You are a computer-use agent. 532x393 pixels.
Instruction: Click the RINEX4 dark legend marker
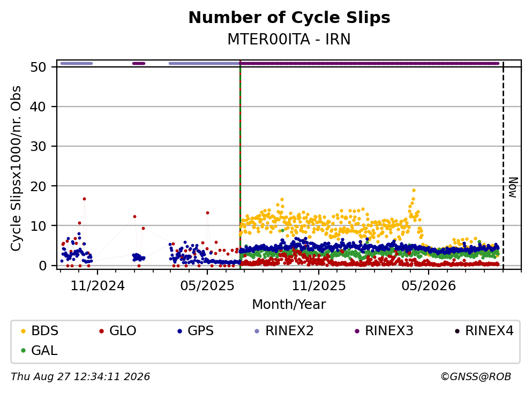click(x=457, y=331)
